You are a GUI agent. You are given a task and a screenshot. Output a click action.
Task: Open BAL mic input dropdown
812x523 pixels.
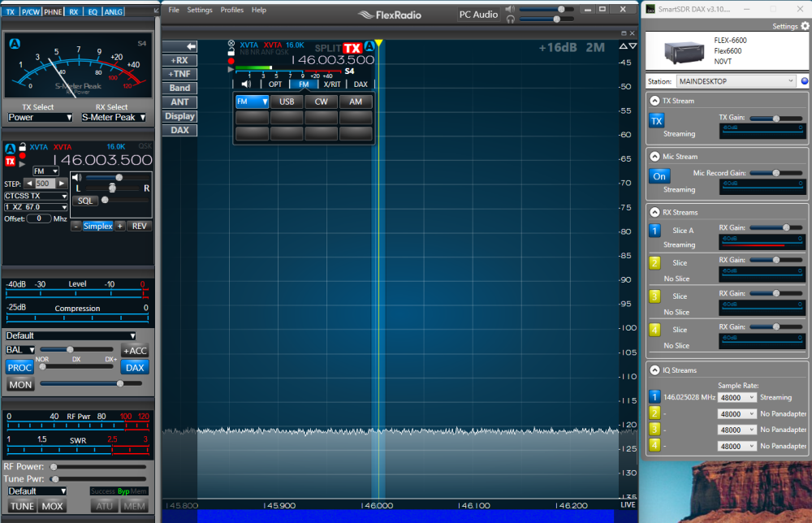click(x=20, y=350)
